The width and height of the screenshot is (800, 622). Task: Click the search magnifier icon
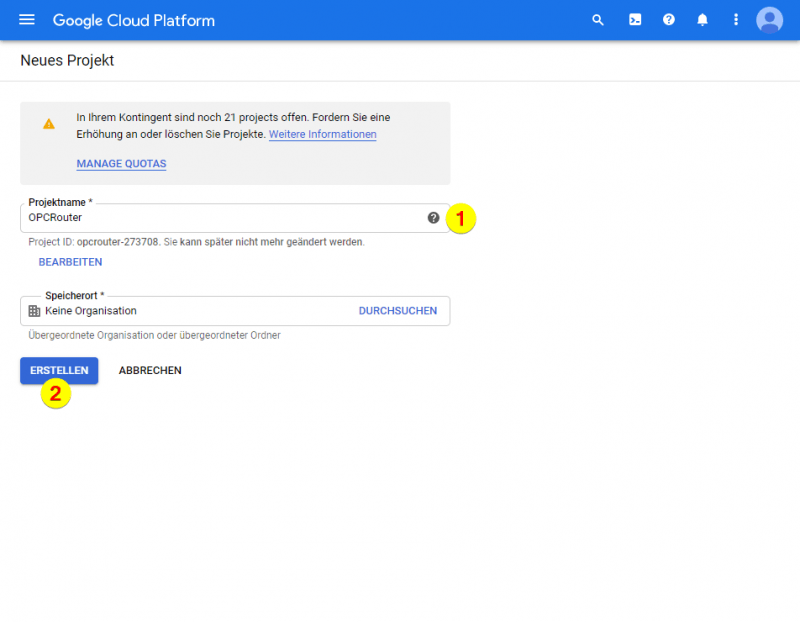(598, 20)
